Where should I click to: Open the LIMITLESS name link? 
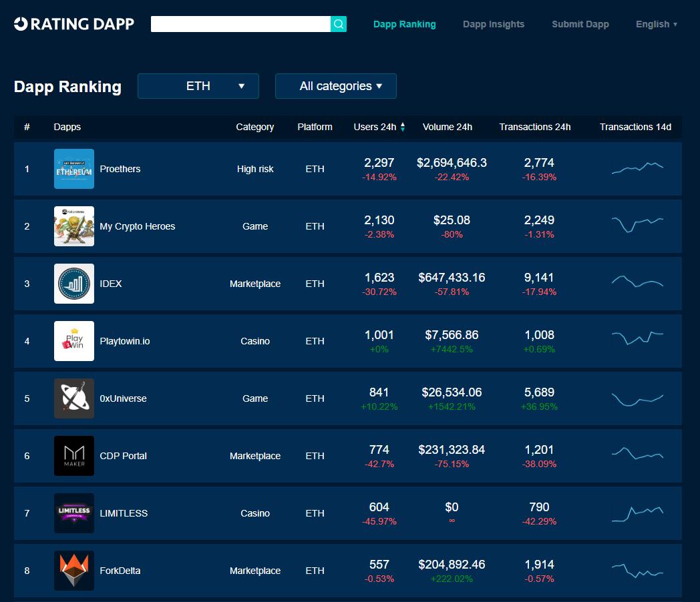coord(124,513)
